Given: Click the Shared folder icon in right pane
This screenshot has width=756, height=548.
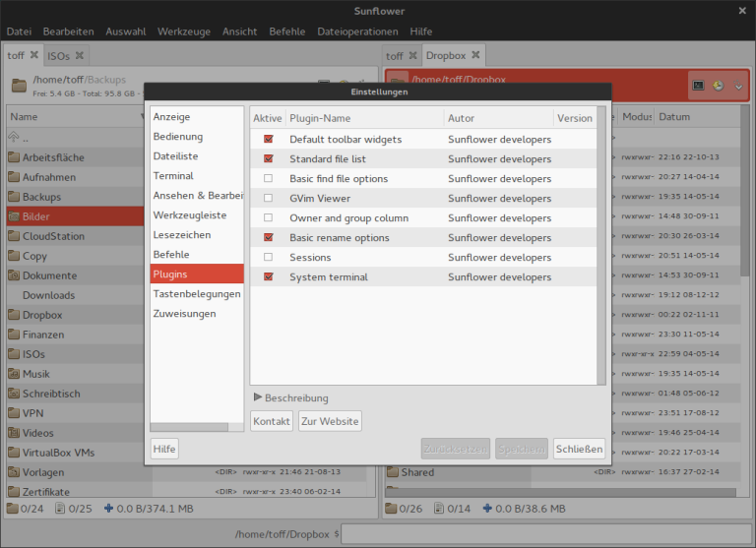Looking at the screenshot, I should pos(393,472).
